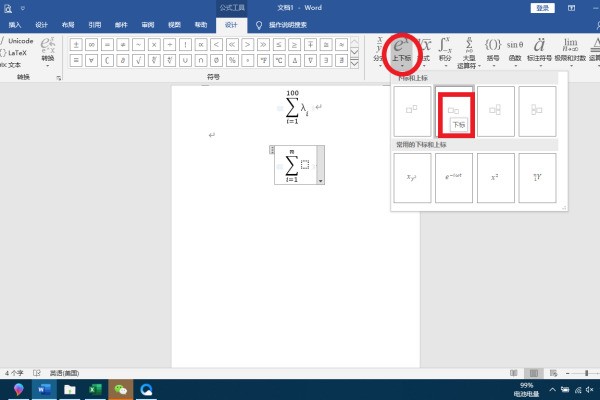
Task: Open the 函数 sin θ function menu
Action: 515,48
